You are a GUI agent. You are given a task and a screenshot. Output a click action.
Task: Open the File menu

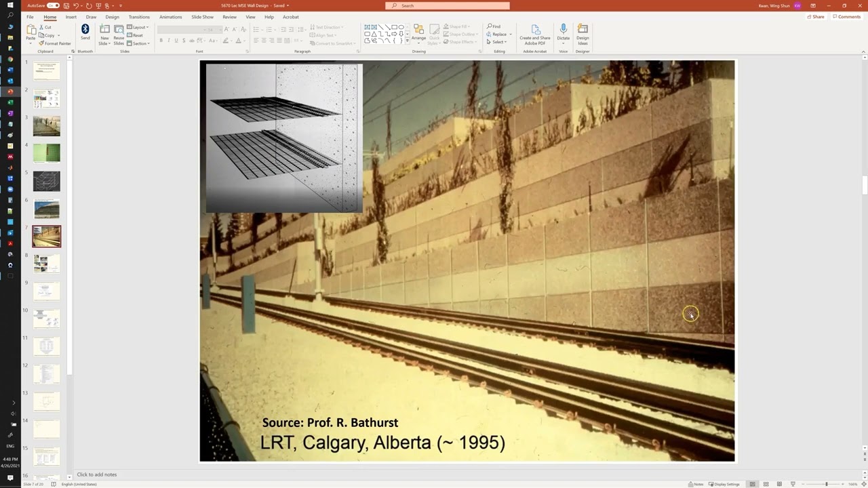(30, 17)
